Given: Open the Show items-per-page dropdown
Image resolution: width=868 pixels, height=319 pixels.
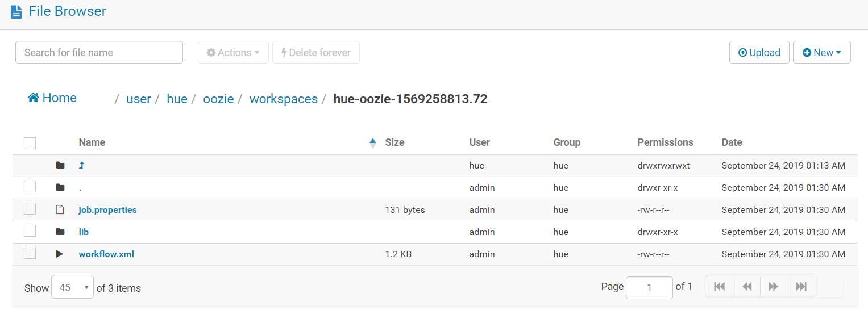Looking at the screenshot, I should (72, 288).
